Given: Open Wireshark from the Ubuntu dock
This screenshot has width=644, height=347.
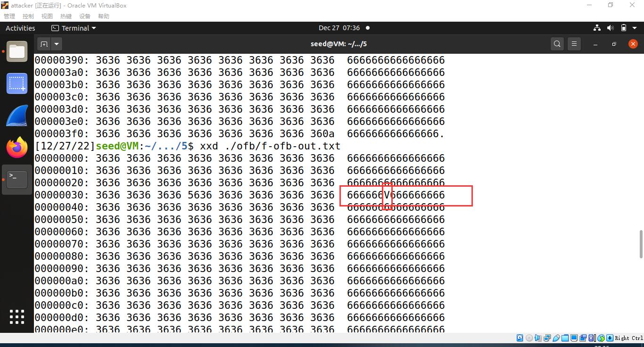Looking at the screenshot, I should tap(17, 115).
